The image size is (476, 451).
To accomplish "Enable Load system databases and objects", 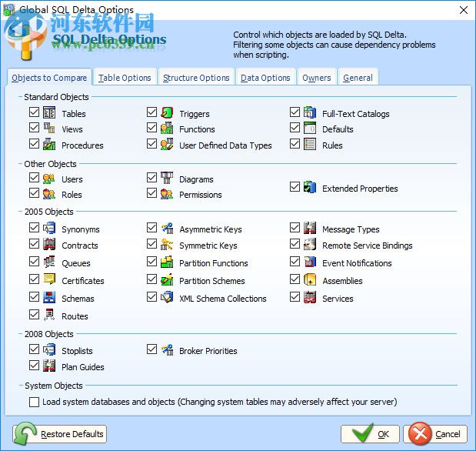I will tap(35, 402).
